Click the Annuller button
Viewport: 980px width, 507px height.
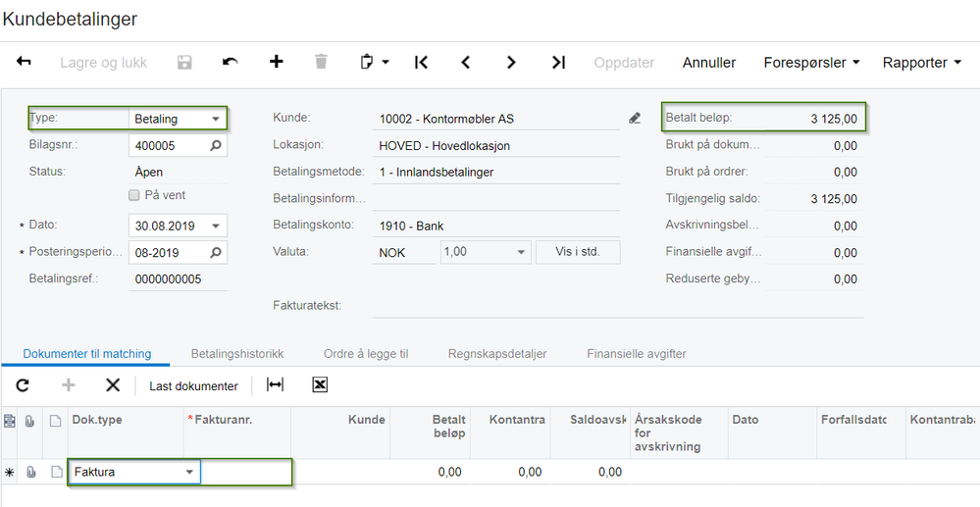(708, 63)
